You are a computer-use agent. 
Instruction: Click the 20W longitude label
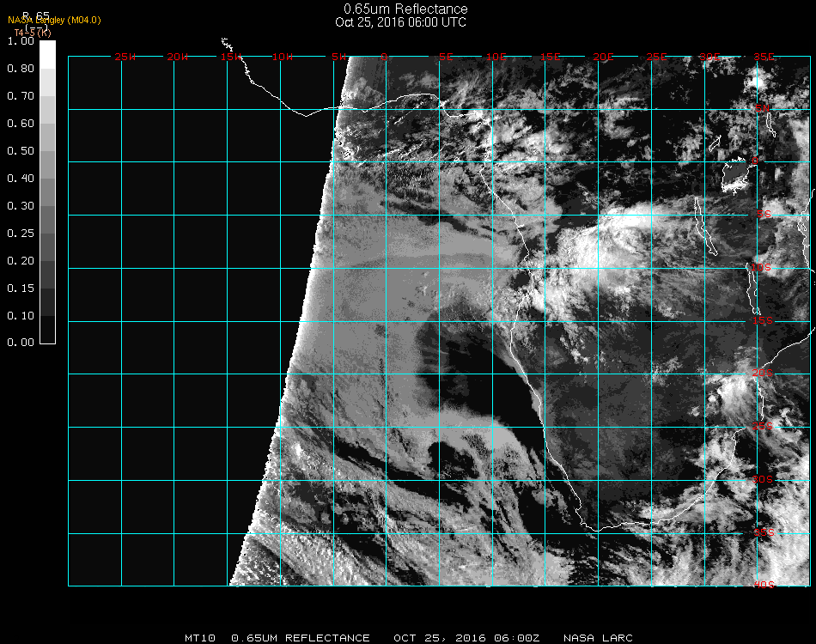tap(178, 58)
